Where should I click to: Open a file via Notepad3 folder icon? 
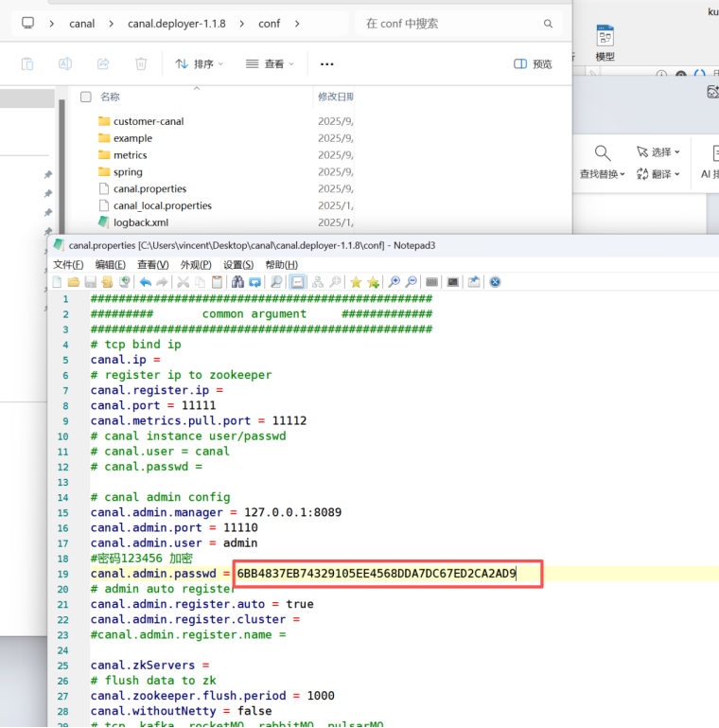point(73,282)
